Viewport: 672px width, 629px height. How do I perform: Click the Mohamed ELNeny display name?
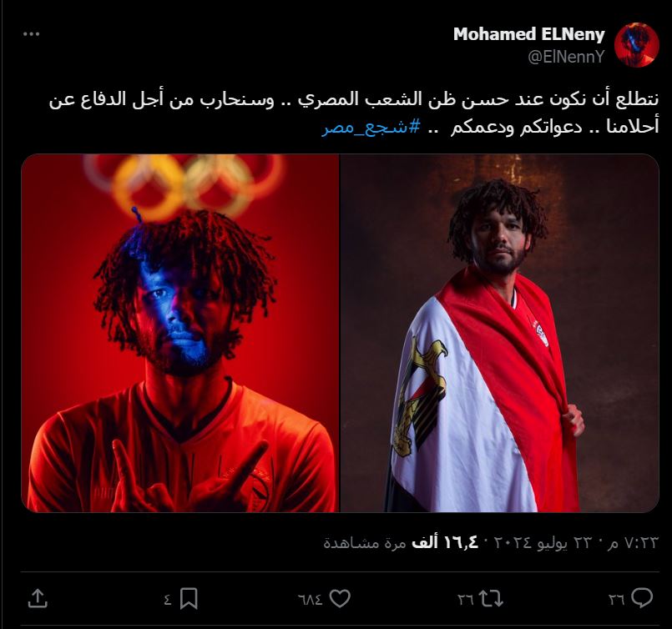click(529, 34)
